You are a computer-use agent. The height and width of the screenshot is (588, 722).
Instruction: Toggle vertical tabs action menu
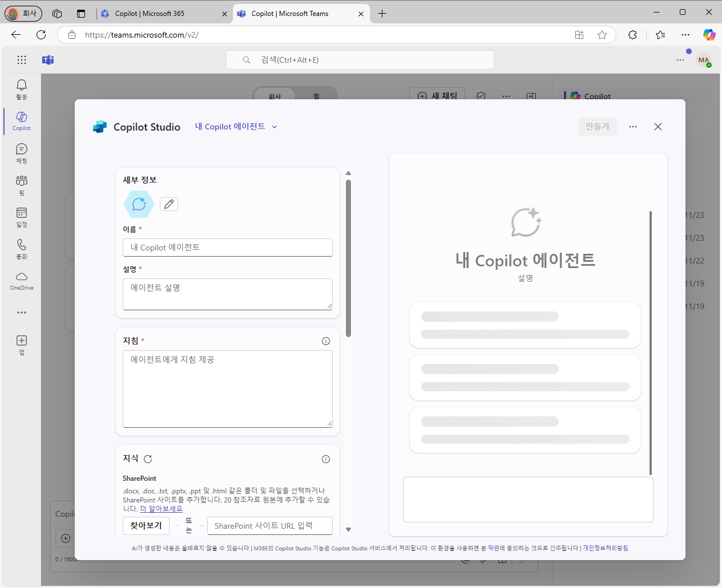coord(81,13)
